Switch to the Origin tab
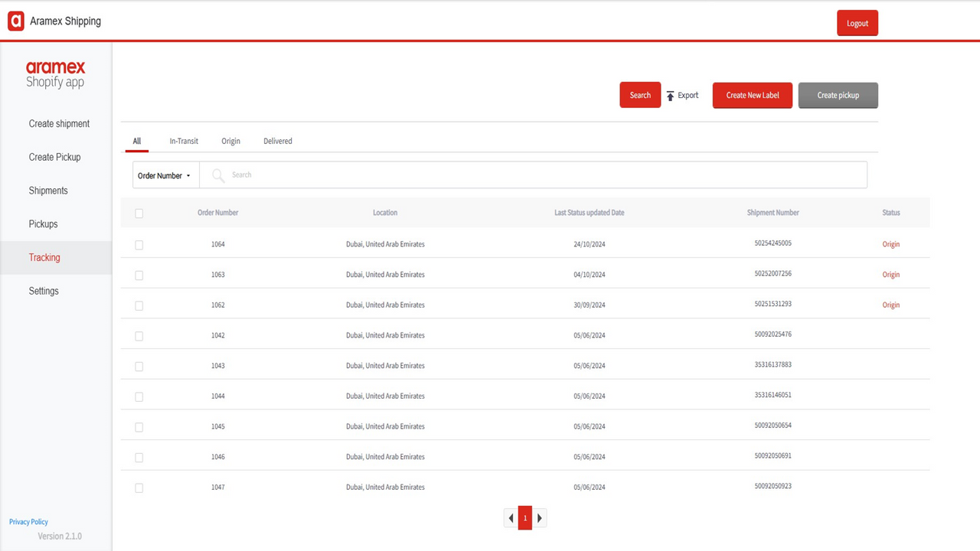980x551 pixels. (x=230, y=141)
